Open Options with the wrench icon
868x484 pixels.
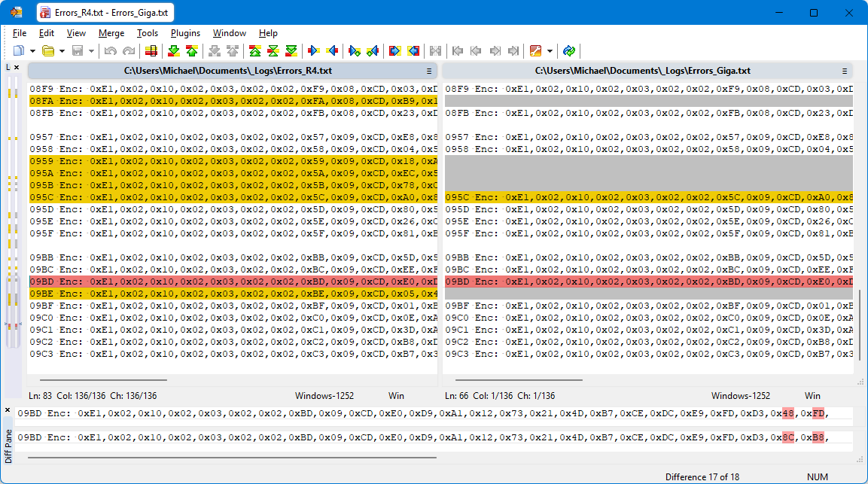coord(535,51)
